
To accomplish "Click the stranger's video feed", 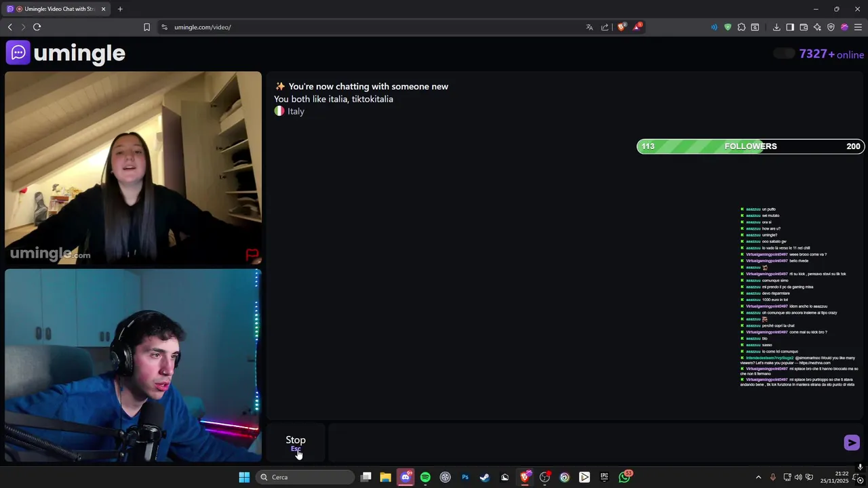I will [133, 168].
